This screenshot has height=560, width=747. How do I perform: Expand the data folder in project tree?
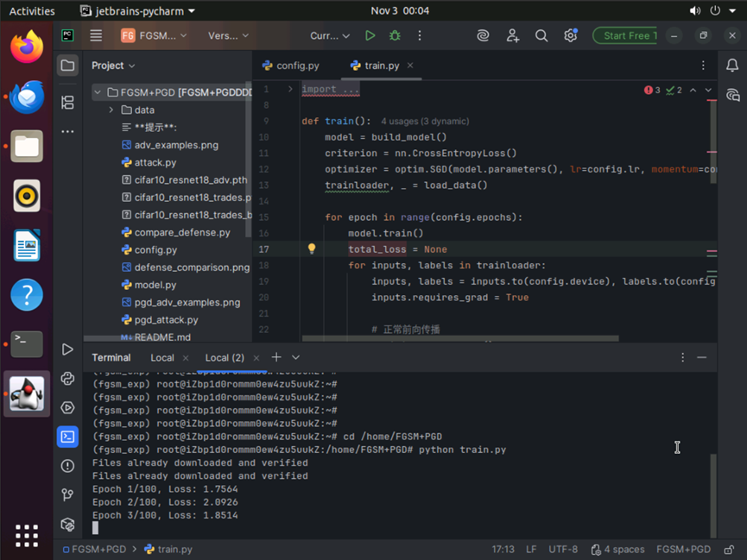111,110
